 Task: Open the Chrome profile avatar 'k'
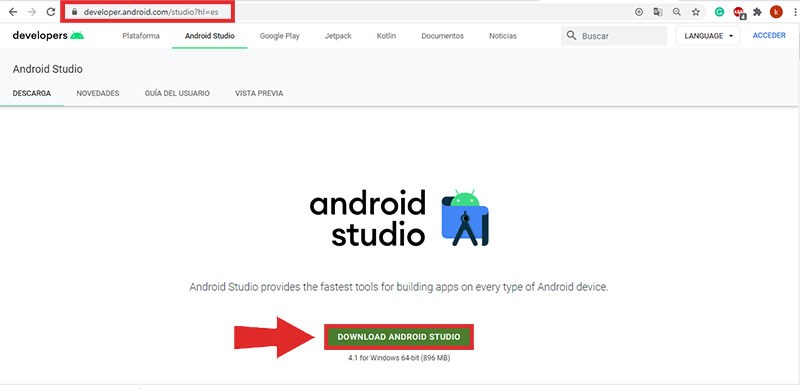(x=776, y=12)
